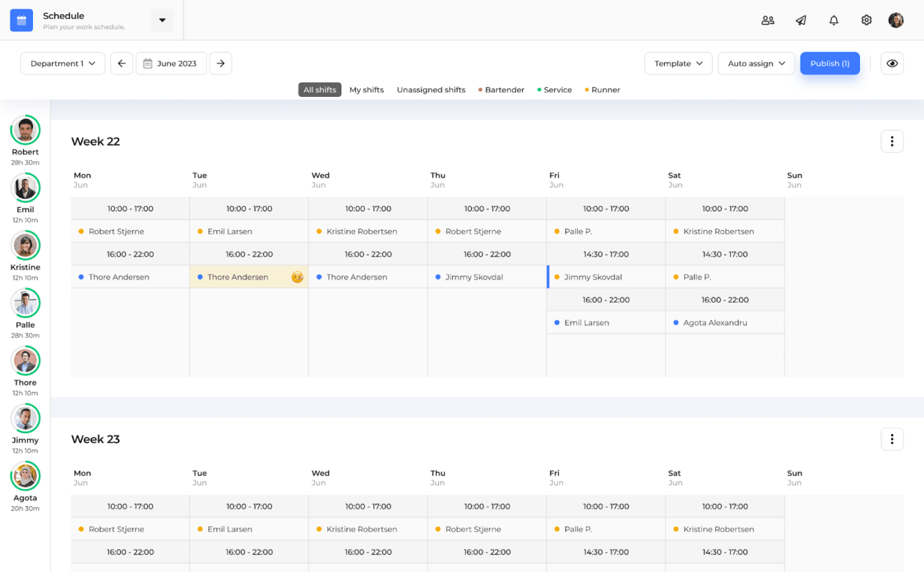Select Robert's avatar in employee sidebar
This screenshot has width=924, height=572.
[x=25, y=130]
